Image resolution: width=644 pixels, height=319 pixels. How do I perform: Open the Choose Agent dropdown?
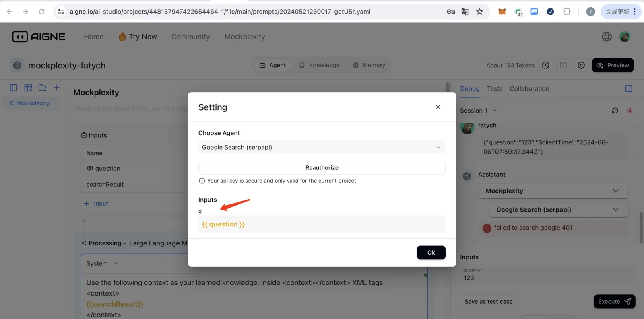322,147
